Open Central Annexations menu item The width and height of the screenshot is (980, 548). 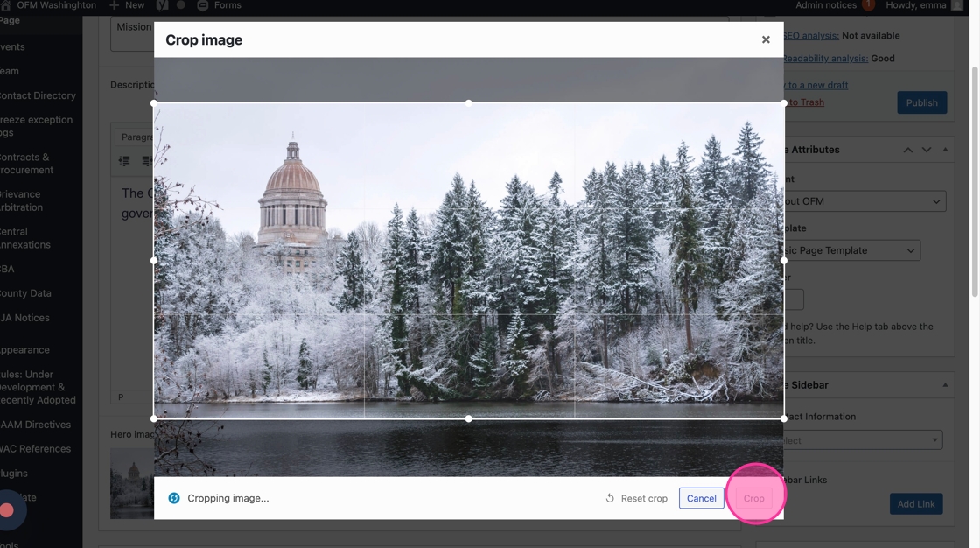25,238
